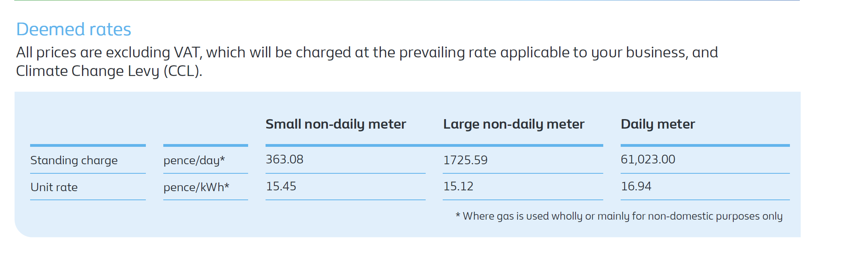This screenshot has height=260, width=868.
Task: Select the 16.94 unit rate value
Action: [636, 186]
